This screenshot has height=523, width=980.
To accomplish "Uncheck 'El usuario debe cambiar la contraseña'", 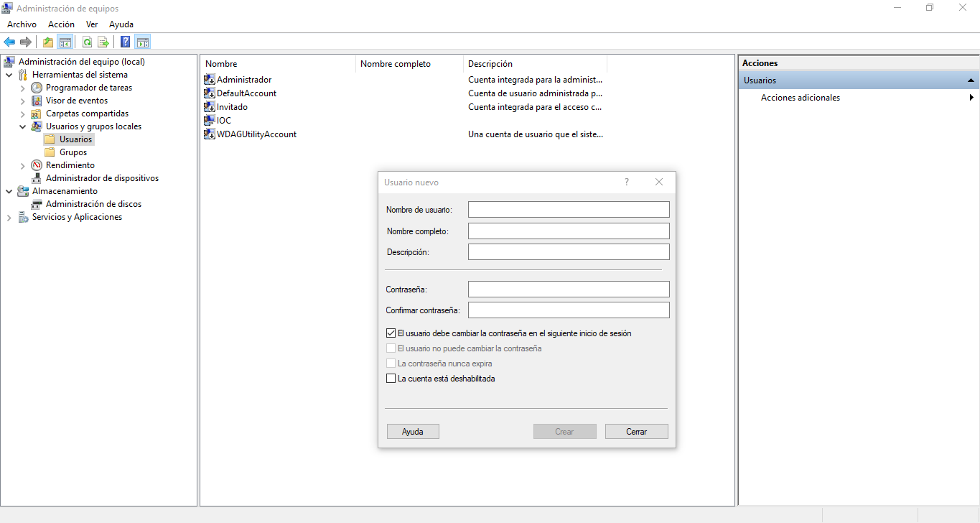I will [391, 333].
